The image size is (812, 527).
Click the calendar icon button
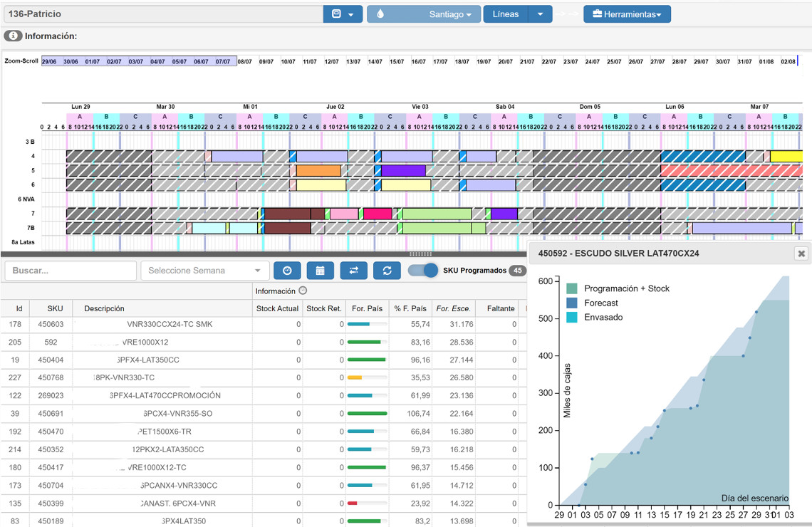[320, 270]
